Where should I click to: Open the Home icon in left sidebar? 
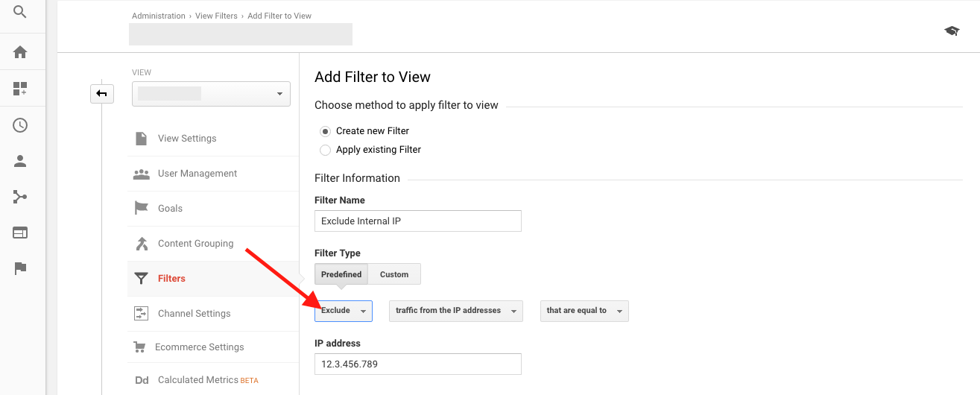20,52
